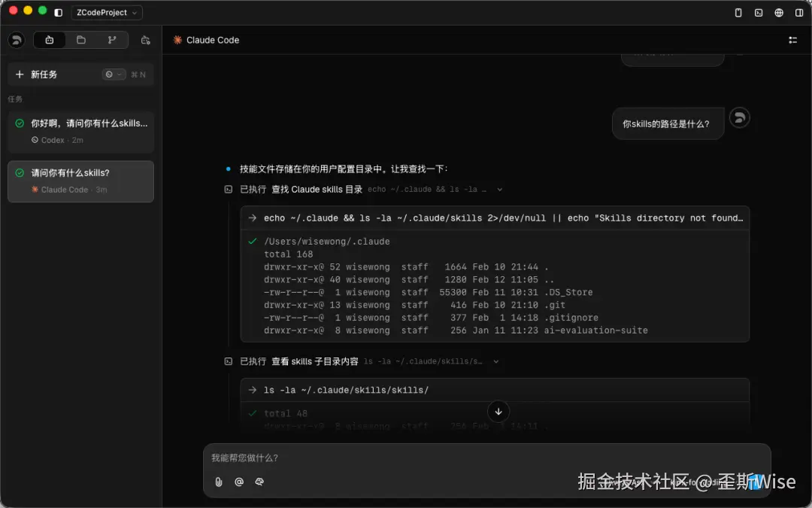This screenshot has height=508, width=812.
Task: Insert a mention with the @ icon
Action: [239, 482]
